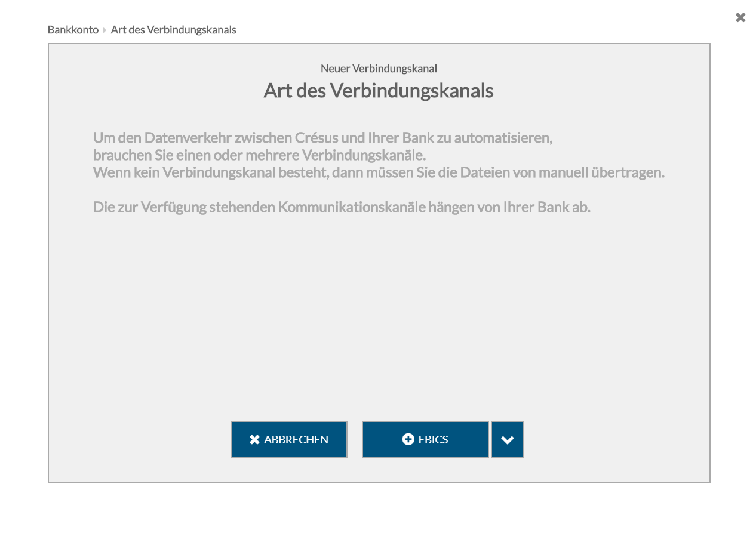Click the Abbrechen button
The image size is (756, 533).
pos(289,440)
